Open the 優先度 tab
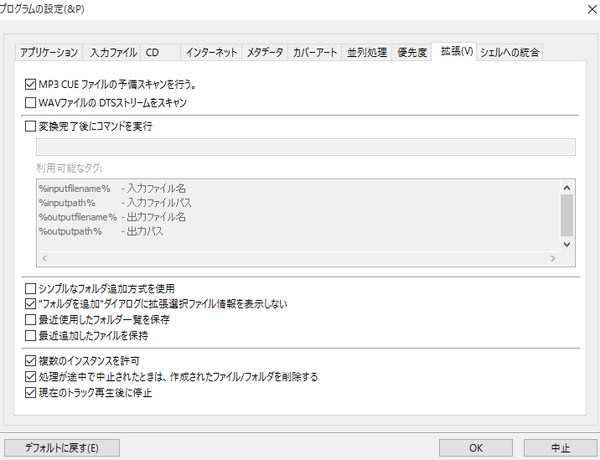Screen dimensions: 600x460 pyautogui.click(x=412, y=52)
